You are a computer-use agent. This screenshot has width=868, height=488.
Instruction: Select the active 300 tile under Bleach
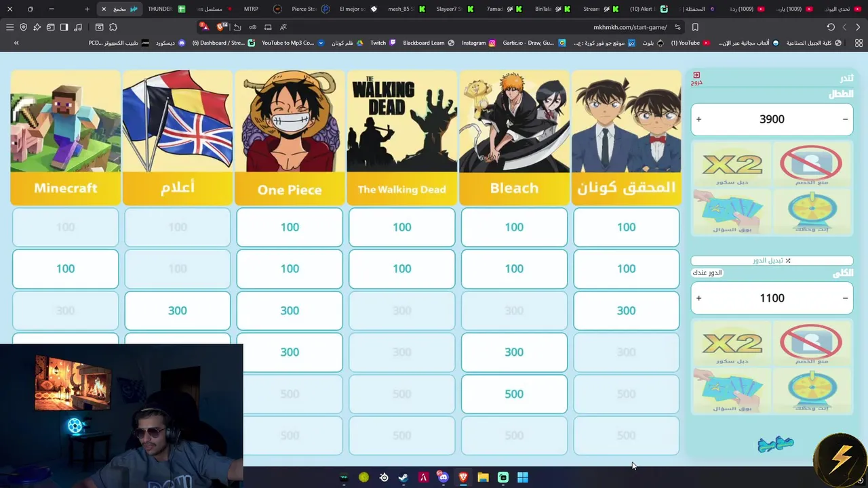pyautogui.click(x=514, y=352)
